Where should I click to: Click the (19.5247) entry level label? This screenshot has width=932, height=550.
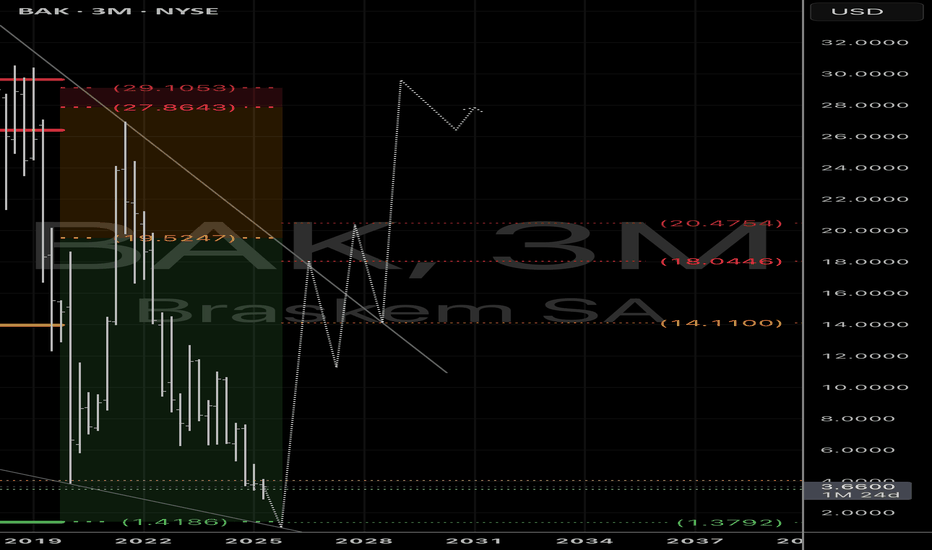click(175, 238)
